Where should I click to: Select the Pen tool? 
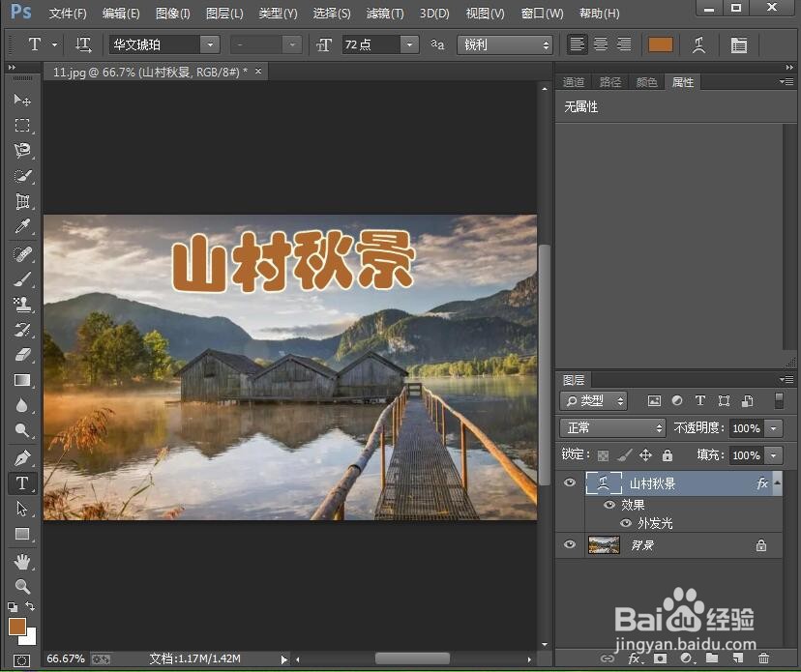coord(22,458)
